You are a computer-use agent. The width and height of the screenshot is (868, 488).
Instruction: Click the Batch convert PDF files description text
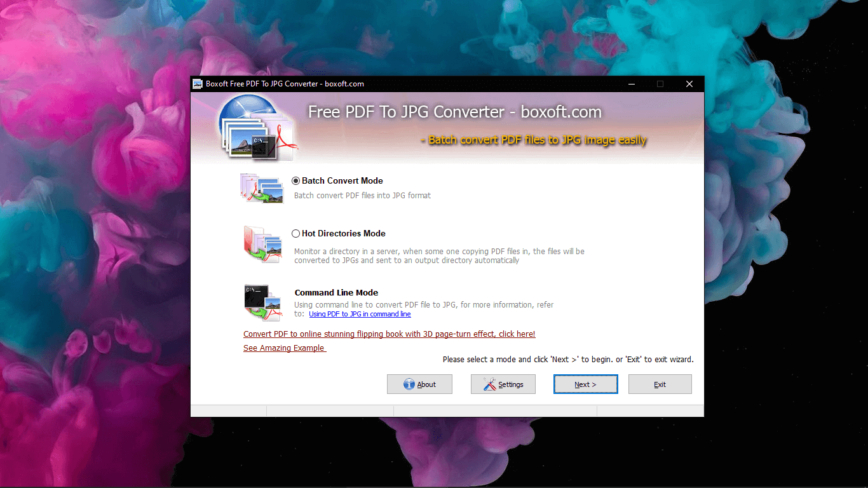pos(362,195)
